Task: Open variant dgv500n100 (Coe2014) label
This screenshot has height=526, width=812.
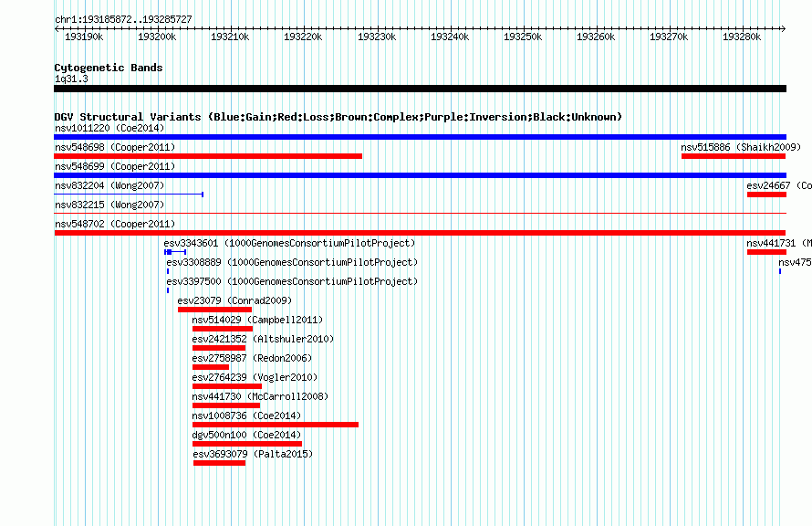Action: [246, 435]
